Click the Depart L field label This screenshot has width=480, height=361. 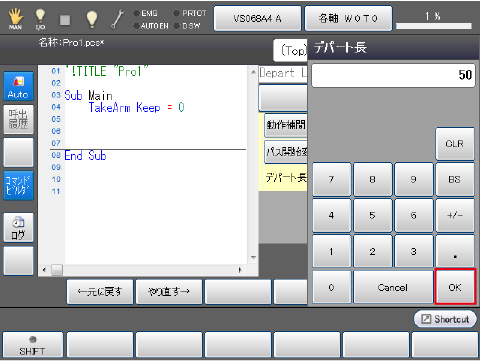click(x=283, y=73)
